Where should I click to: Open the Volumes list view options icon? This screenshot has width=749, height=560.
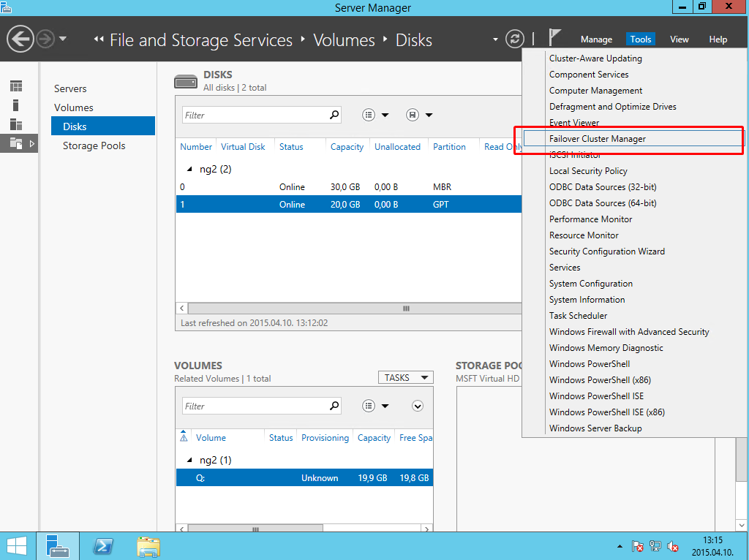369,406
